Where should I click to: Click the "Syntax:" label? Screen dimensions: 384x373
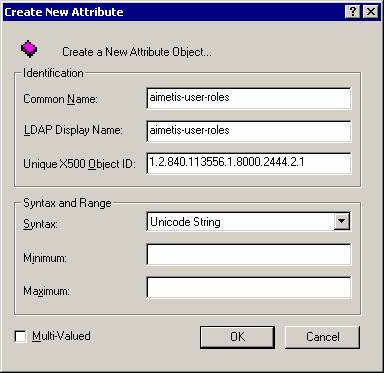(x=40, y=224)
